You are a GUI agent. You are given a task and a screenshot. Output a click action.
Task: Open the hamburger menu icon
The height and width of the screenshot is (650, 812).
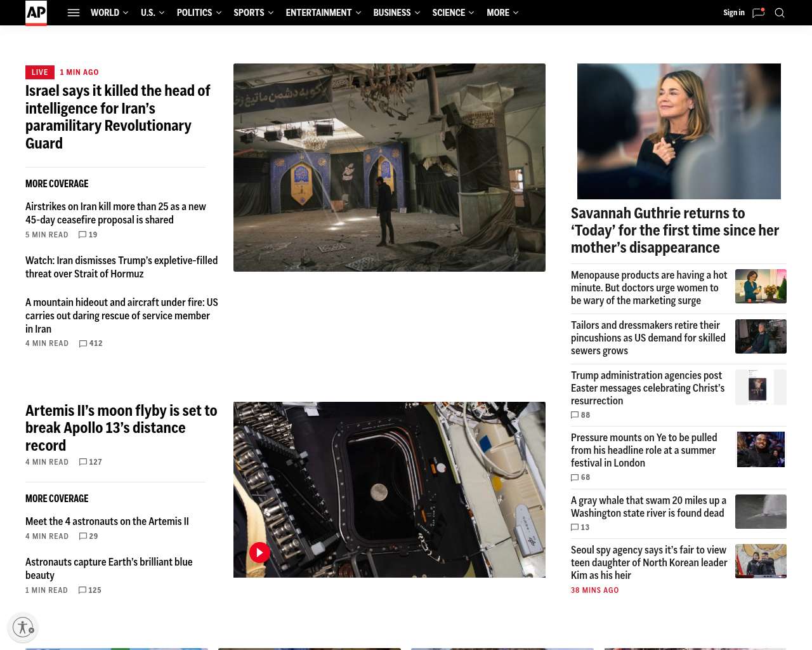tap(74, 13)
